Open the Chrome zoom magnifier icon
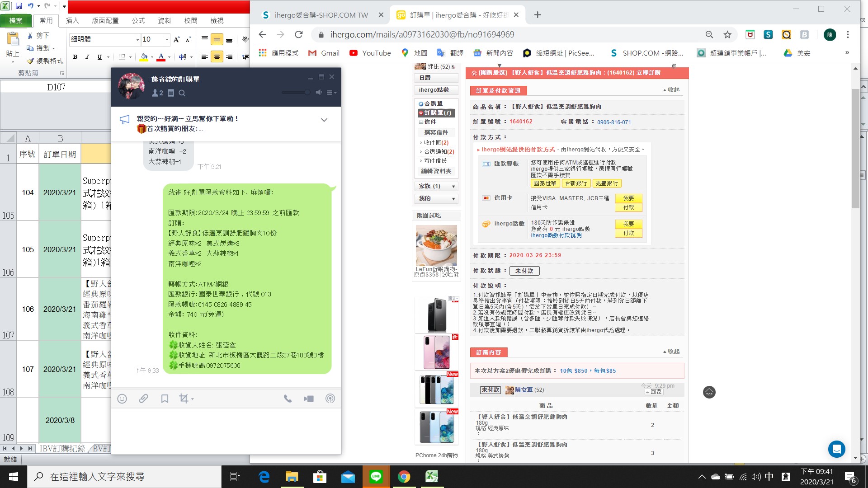This screenshot has width=868, height=488. point(709,35)
